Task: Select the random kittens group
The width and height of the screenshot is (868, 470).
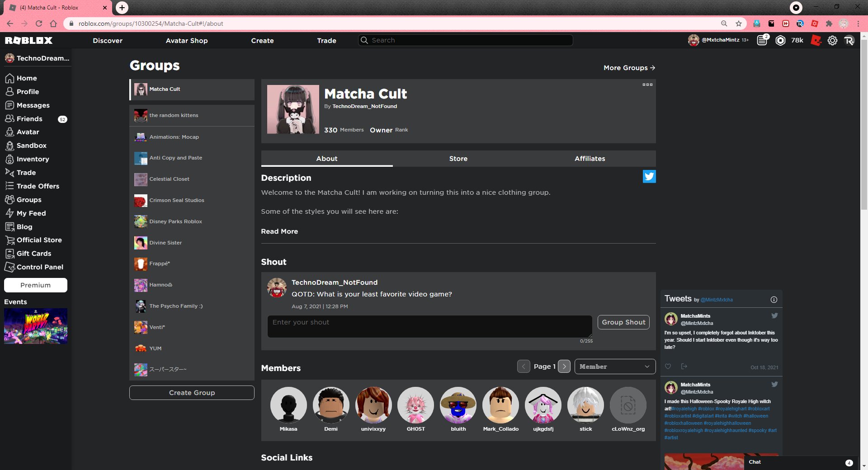Action: click(x=192, y=115)
